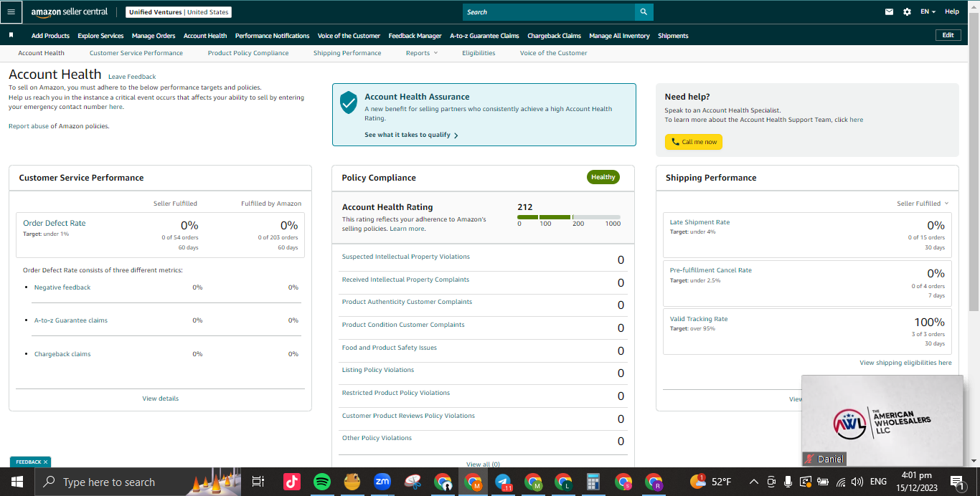Select the Eligibilities tab
Image resolution: width=980 pixels, height=496 pixels.
pyautogui.click(x=479, y=53)
